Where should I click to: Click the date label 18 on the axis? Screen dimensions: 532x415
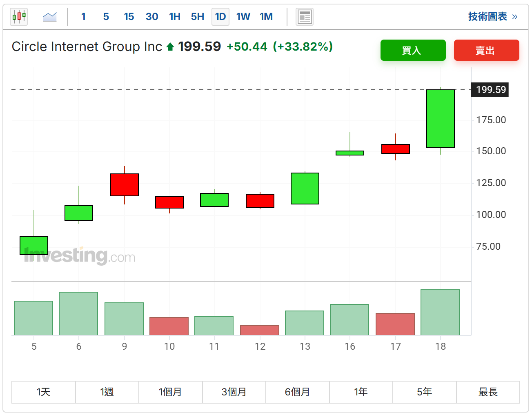pos(441,346)
